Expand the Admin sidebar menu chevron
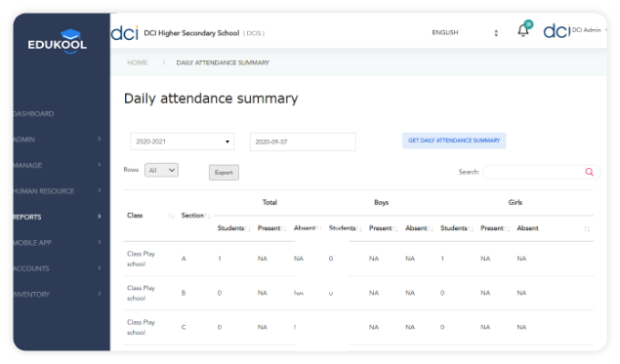 [x=100, y=139]
